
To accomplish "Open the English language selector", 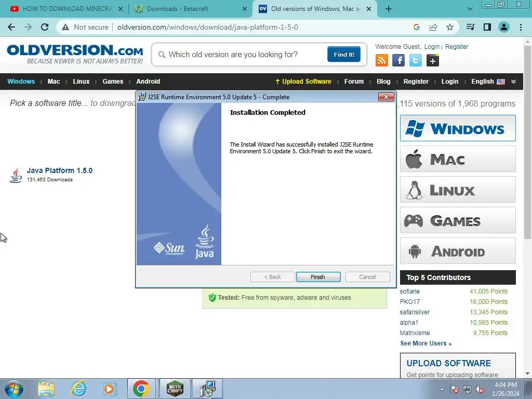I will [488, 82].
